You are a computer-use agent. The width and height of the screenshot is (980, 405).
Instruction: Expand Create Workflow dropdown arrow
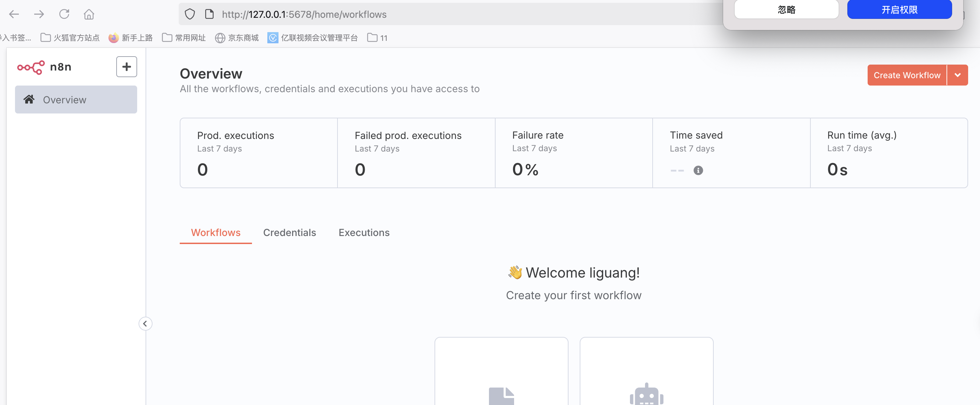tap(958, 75)
